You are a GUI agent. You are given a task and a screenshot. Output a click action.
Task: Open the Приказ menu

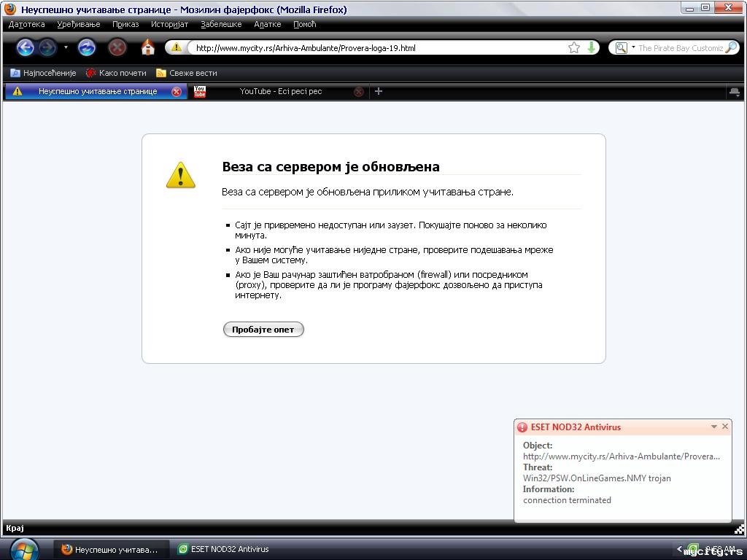(x=125, y=24)
